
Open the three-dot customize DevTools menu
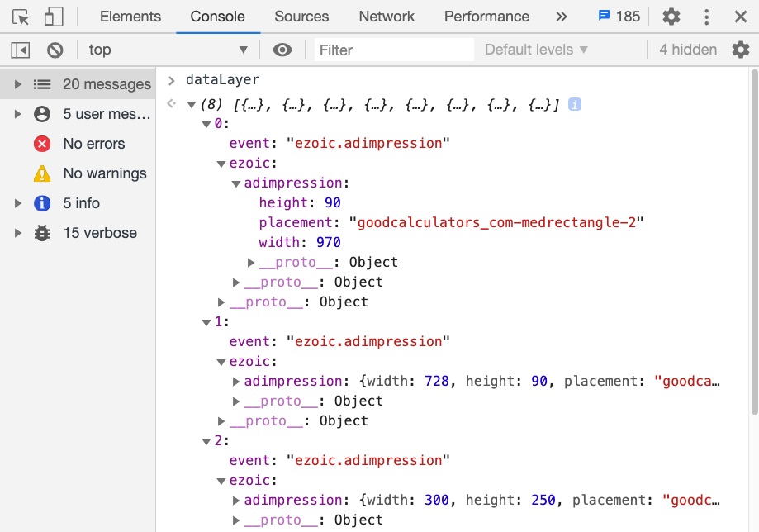click(707, 17)
